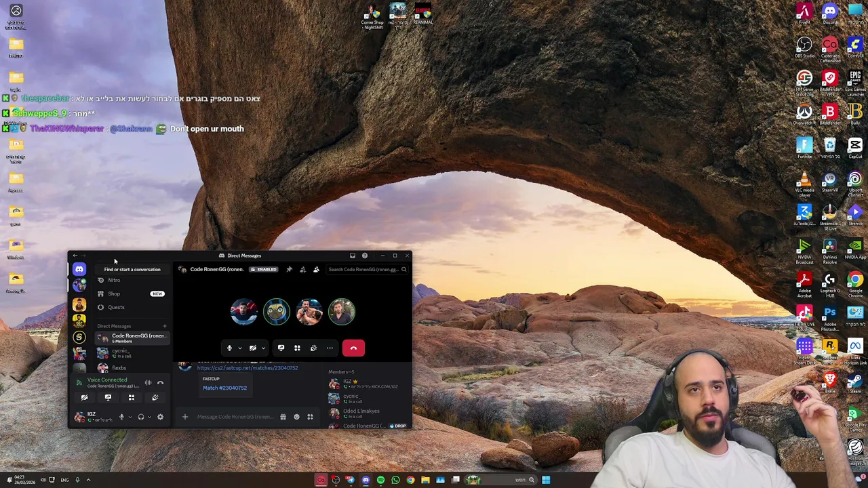868x488 pixels.
Task: Open fastcup.net match link in chat
Action: tap(248, 368)
